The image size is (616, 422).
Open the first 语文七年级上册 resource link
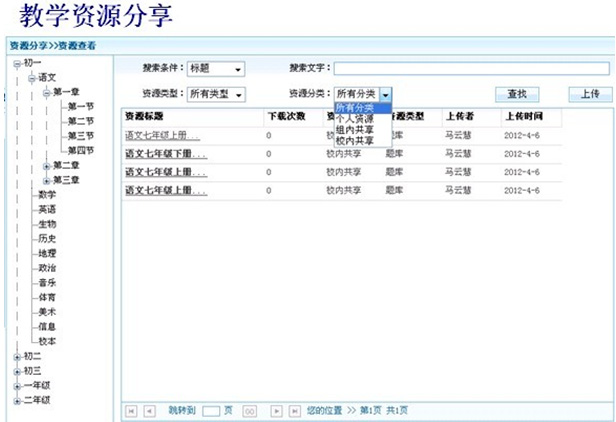pyautogui.click(x=163, y=135)
